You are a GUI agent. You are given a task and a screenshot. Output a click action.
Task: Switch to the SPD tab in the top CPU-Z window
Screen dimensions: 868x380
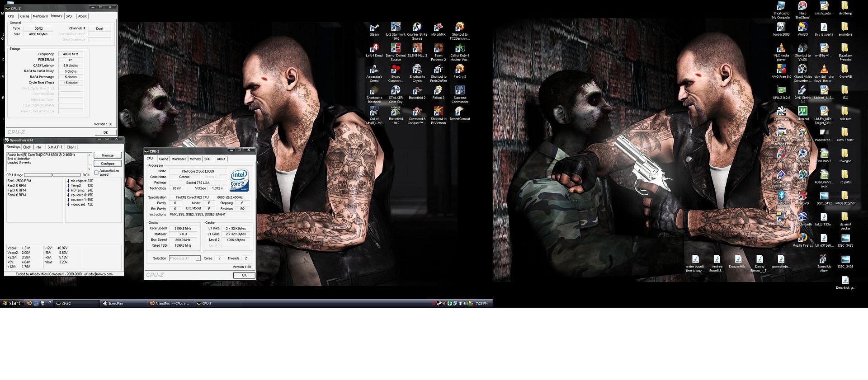coord(69,16)
